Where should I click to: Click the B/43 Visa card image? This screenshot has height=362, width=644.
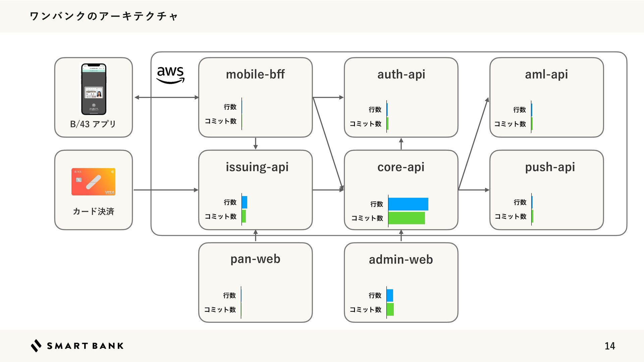click(94, 182)
